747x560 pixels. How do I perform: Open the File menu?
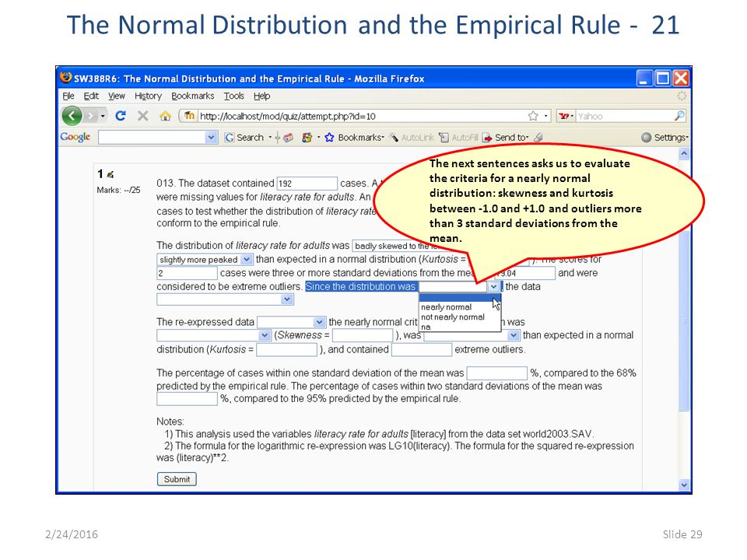coord(68,96)
